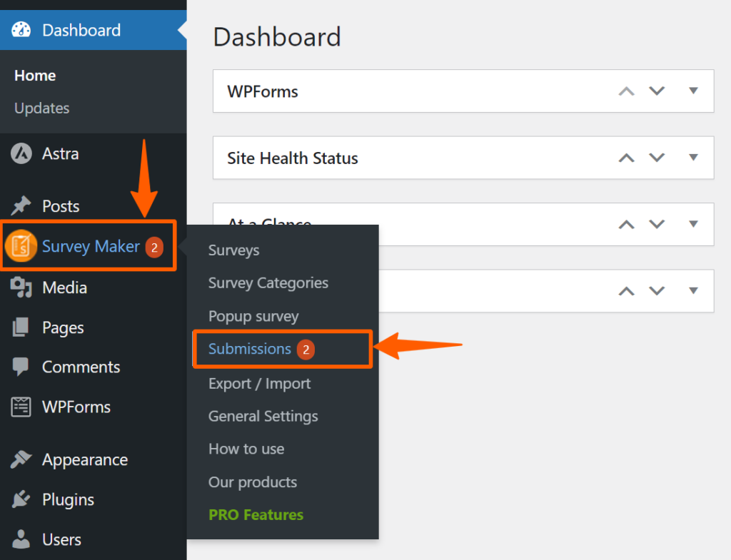
Task: Click the Pages stacked-sheets icon
Action: pos(21,327)
